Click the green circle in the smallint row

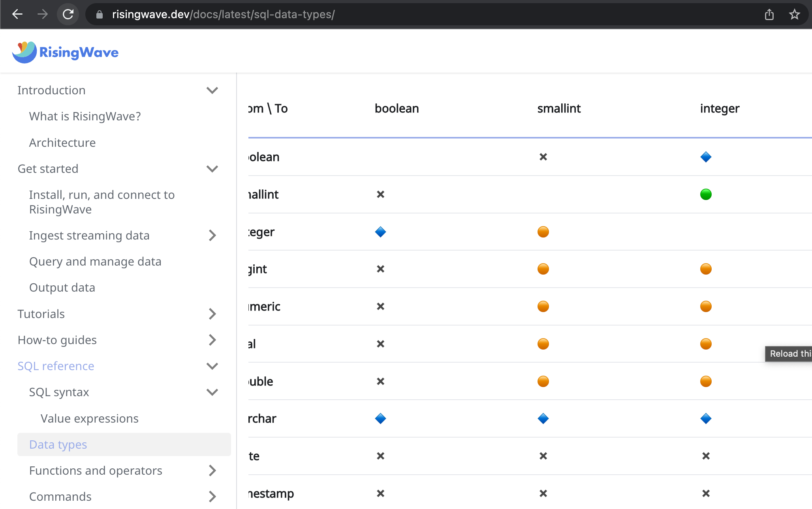click(x=706, y=194)
